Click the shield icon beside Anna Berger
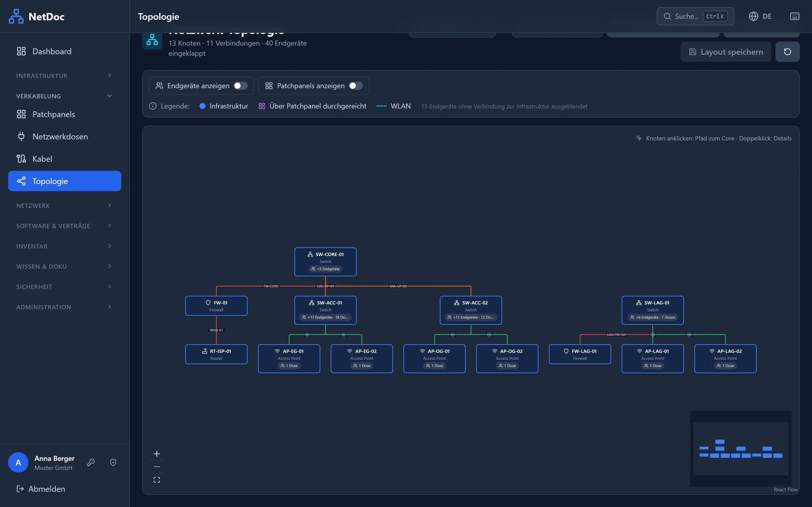Screen dimensions: 812x507 point(113,462)
